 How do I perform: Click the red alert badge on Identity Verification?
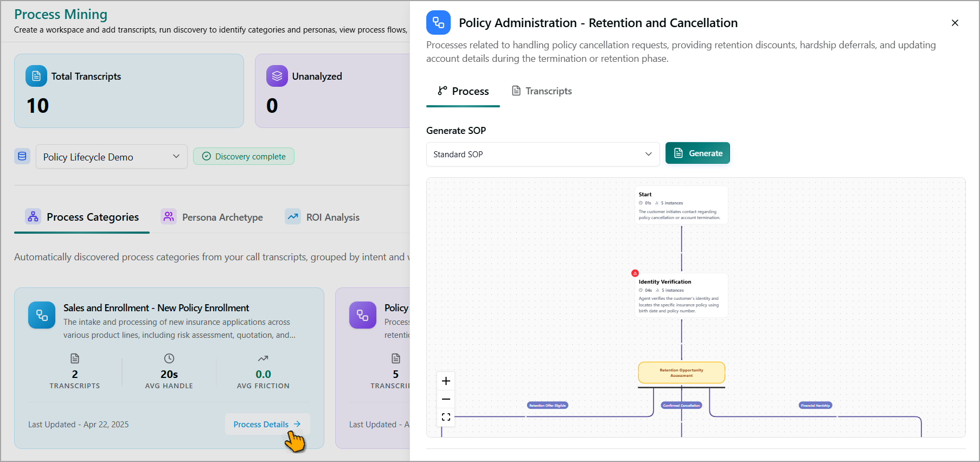click(635, 273)
